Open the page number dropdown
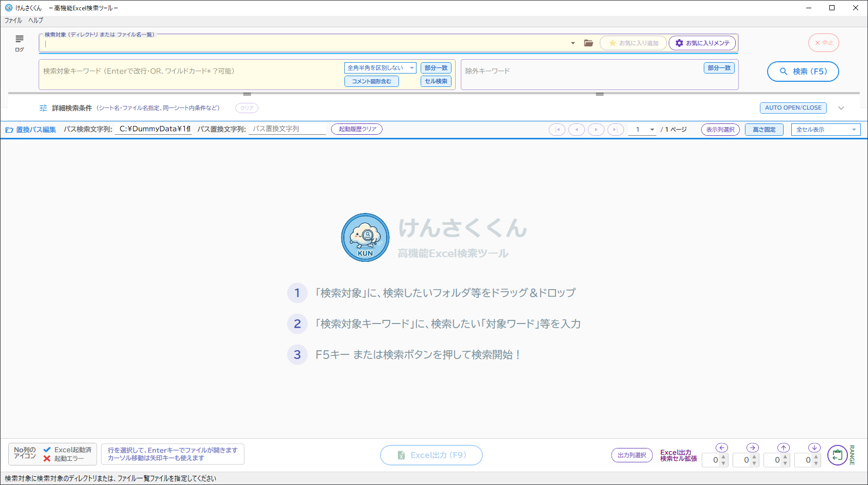This screenshot has width=868, height=485. [652, 130]
